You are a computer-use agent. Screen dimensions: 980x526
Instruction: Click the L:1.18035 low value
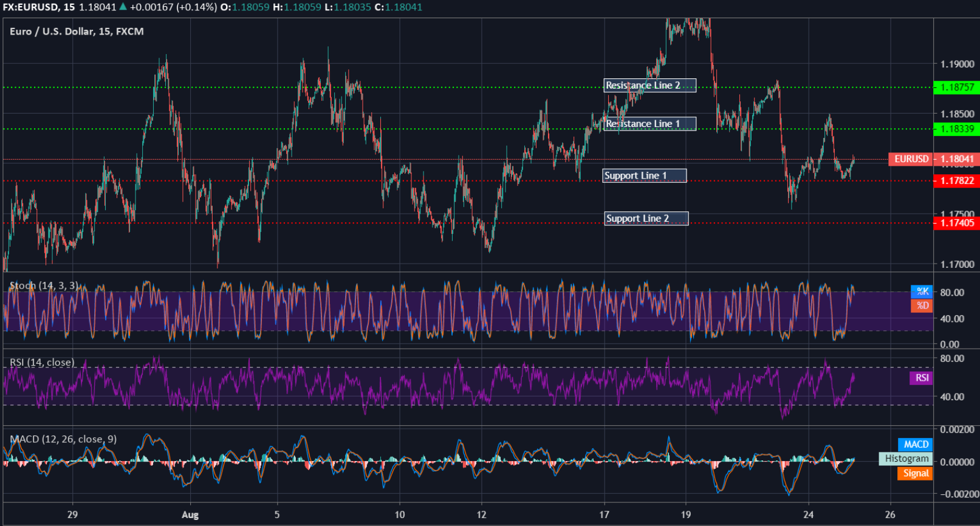348,7
